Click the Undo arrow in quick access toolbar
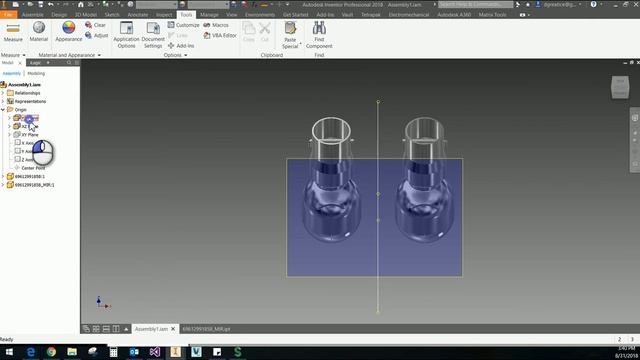This screenshot has height=360, width=640. pos(51,4)
